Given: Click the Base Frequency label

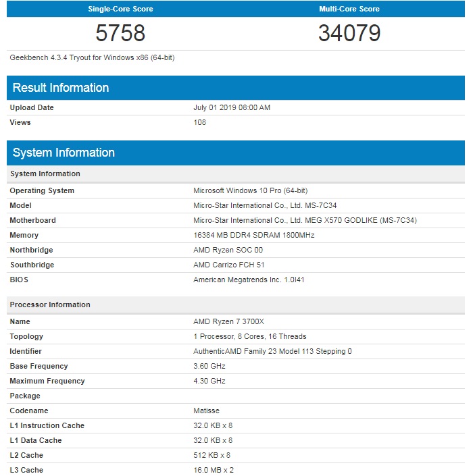Looking at the screenshot, I should tap(39, 366).
